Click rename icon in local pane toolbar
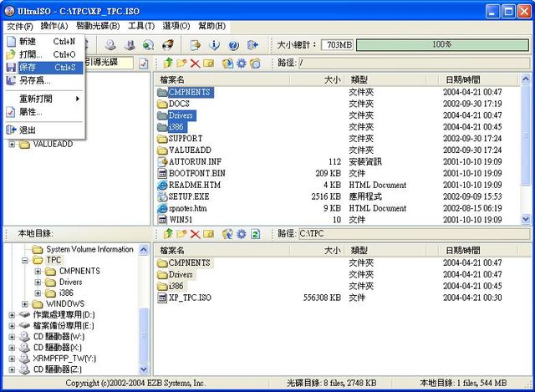The image size is (535, 392). [208, 234]
